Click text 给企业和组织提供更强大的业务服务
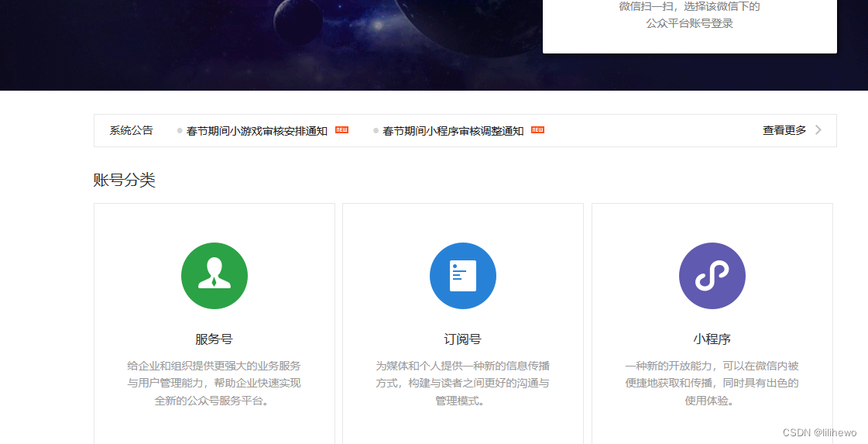Screen dimensions: 868x444 coord(214,366)
